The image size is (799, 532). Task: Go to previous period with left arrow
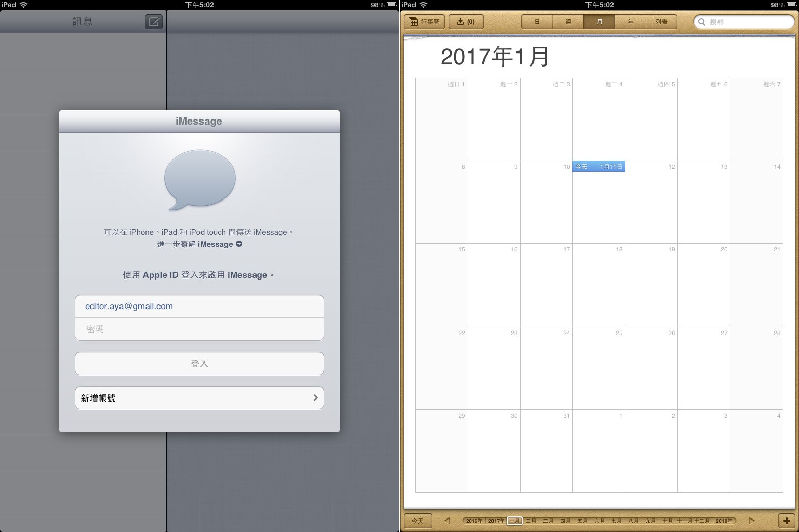click(447, 521)
